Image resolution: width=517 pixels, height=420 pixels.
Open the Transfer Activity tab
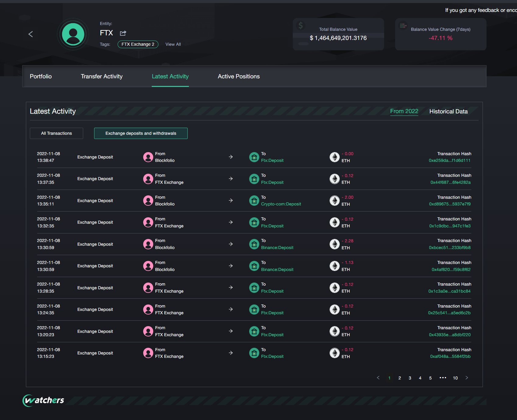(x=101, y=77)
